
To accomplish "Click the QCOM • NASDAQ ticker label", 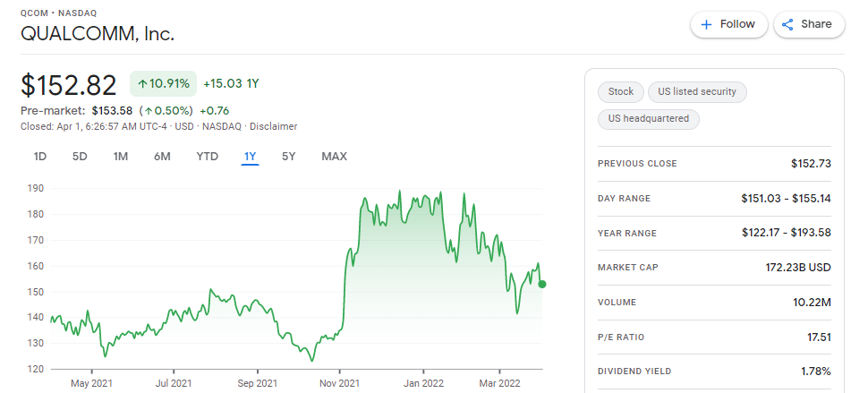I will [x=59, y=13].
